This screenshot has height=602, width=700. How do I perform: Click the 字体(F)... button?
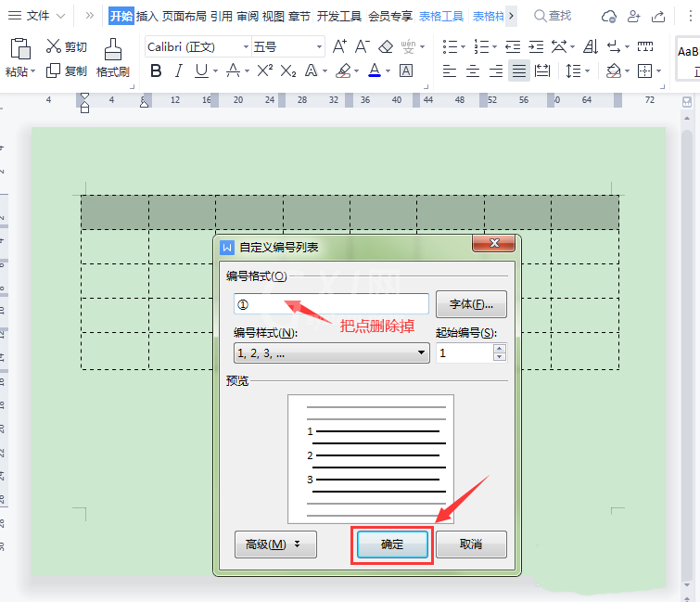coord(471,304)
